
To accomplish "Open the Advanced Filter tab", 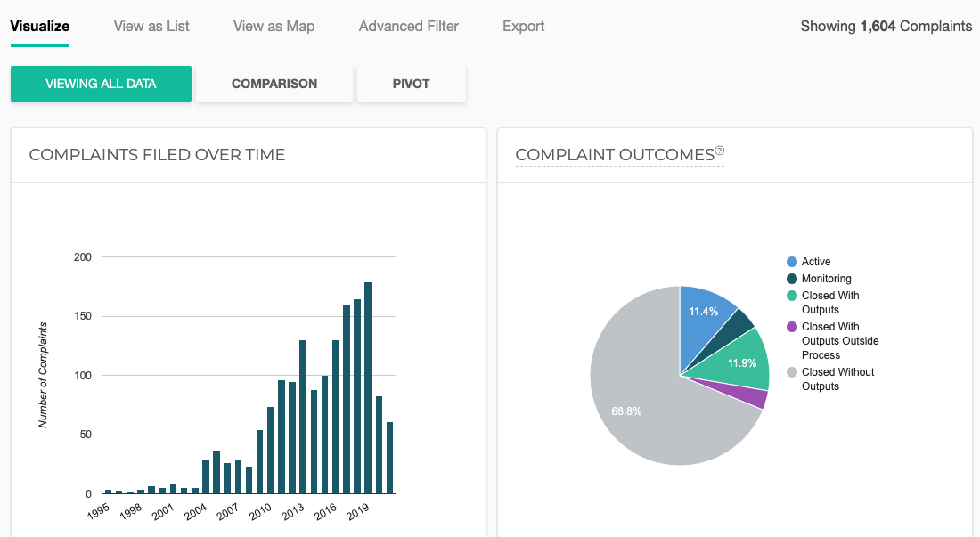I will pos(409,26).
